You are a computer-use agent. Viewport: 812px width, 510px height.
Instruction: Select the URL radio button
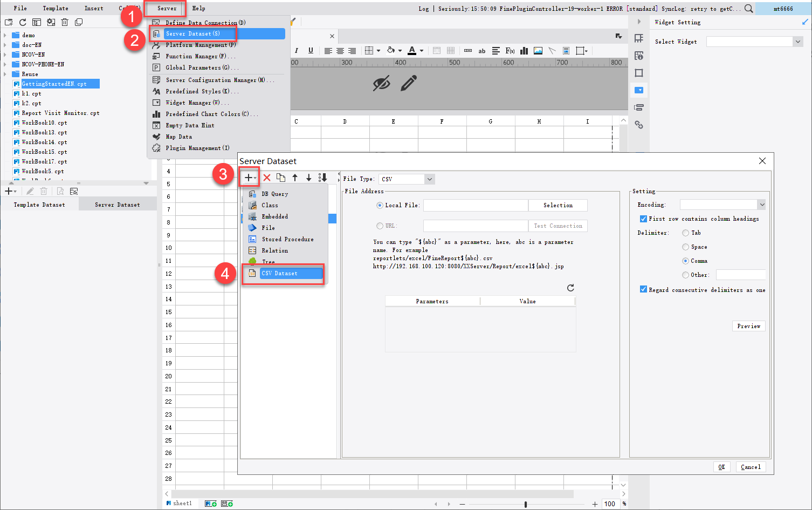(x=380, y=226)
